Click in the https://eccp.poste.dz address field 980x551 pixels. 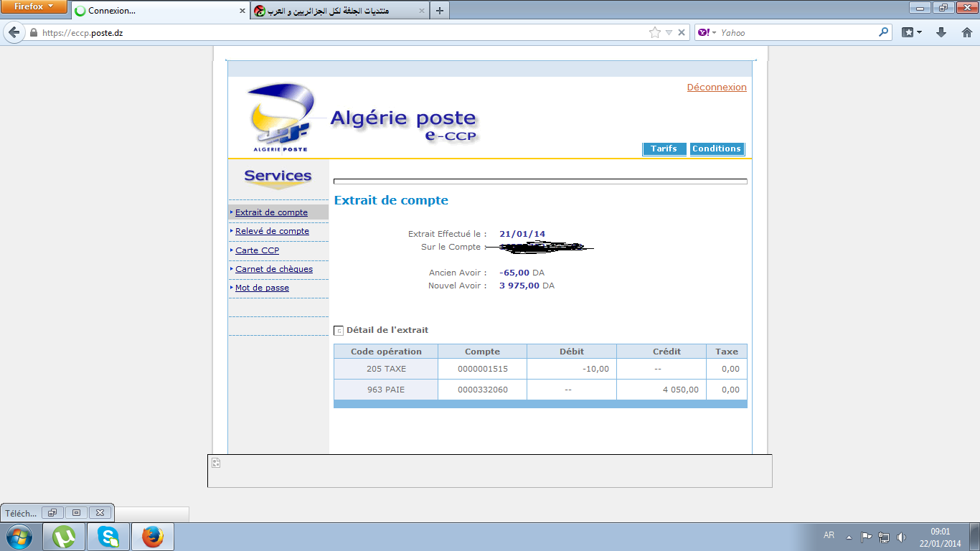point(344,33)
